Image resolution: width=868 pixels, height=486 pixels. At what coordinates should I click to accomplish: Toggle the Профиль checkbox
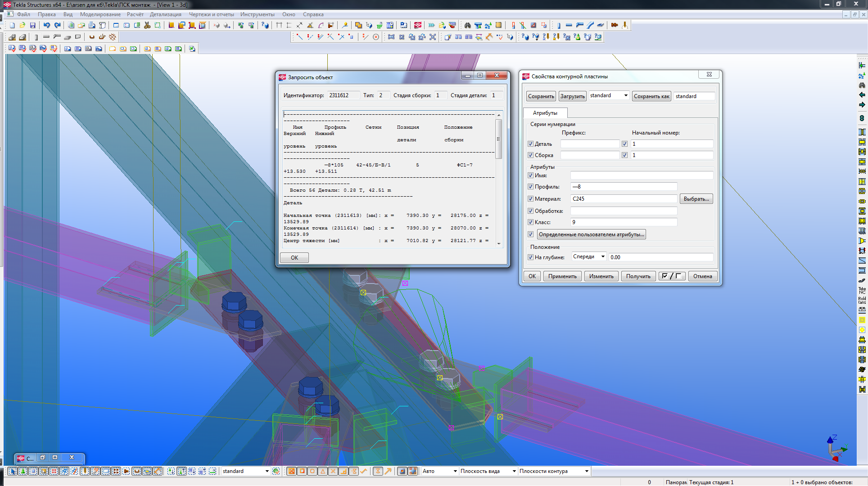[531, 186]
